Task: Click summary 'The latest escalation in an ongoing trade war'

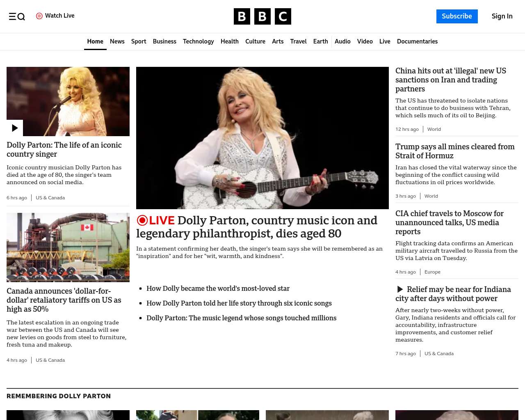Action: (66, 333)
